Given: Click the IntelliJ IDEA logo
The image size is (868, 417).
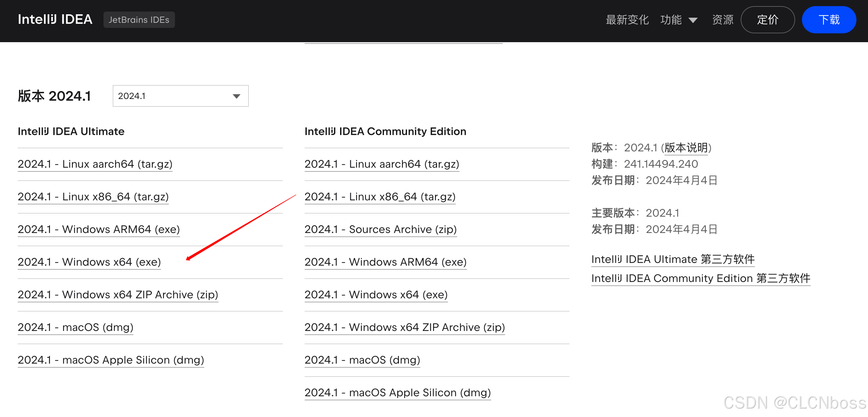Looking at the screenshot, I should tap(55, 19).
